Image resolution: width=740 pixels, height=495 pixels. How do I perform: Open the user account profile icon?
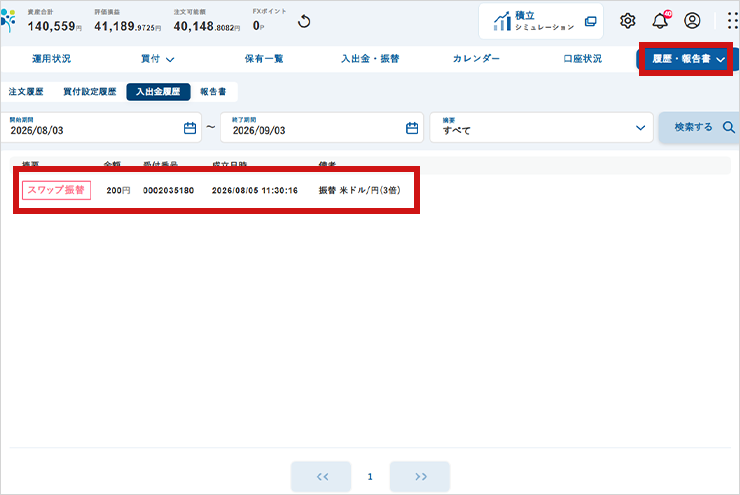pos(692,21)
